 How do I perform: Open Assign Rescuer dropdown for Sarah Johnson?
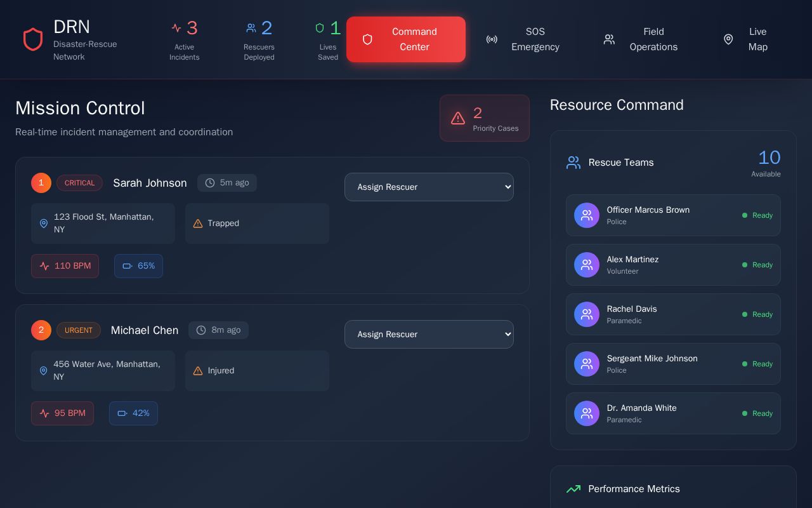coord(429,187)
